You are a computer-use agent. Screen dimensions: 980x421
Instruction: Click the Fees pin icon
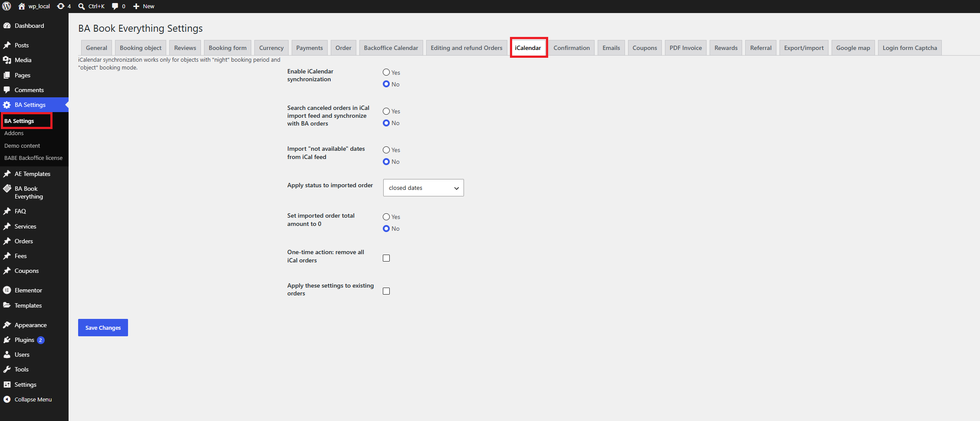click(7, 256)
